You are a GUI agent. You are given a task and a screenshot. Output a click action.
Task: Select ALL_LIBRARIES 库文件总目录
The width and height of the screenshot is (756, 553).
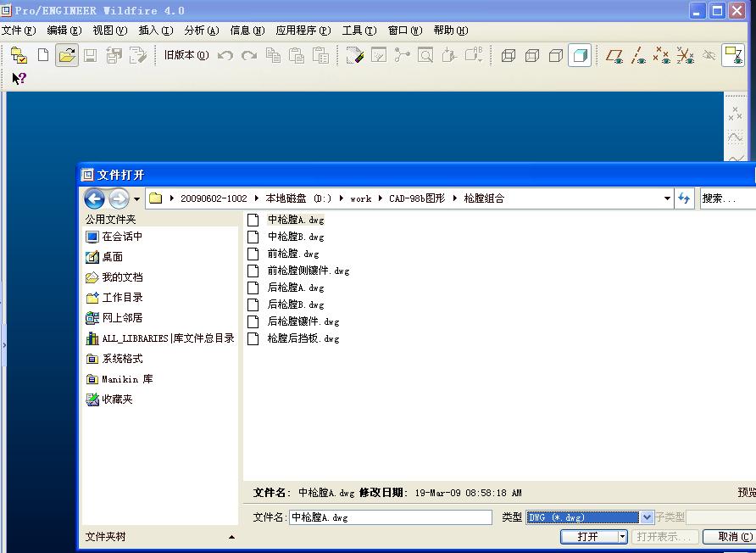point(160,338)
